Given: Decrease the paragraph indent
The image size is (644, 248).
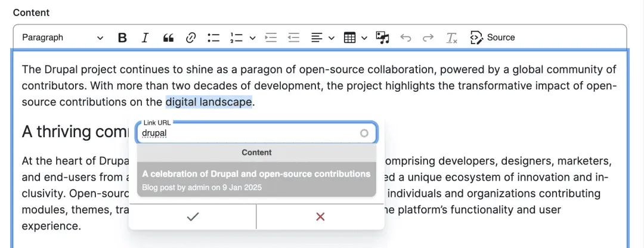Looking at the screenshot, I should tap(293, 38).
